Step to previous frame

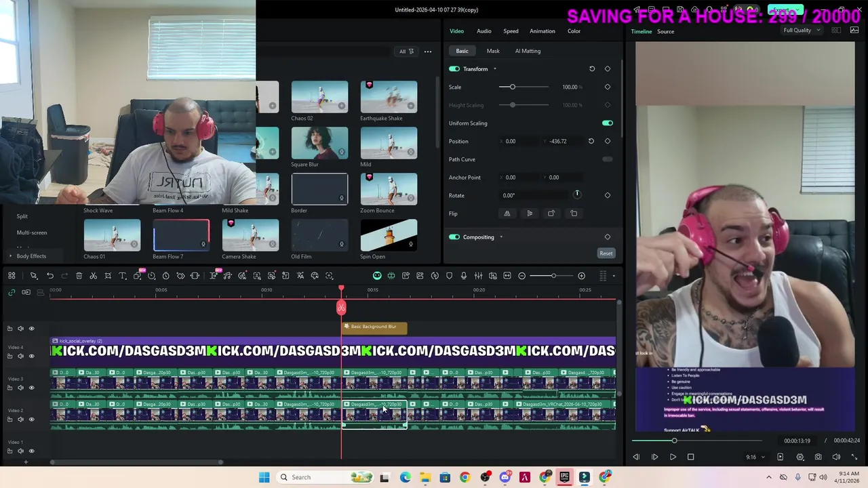[x=636, y=457]
